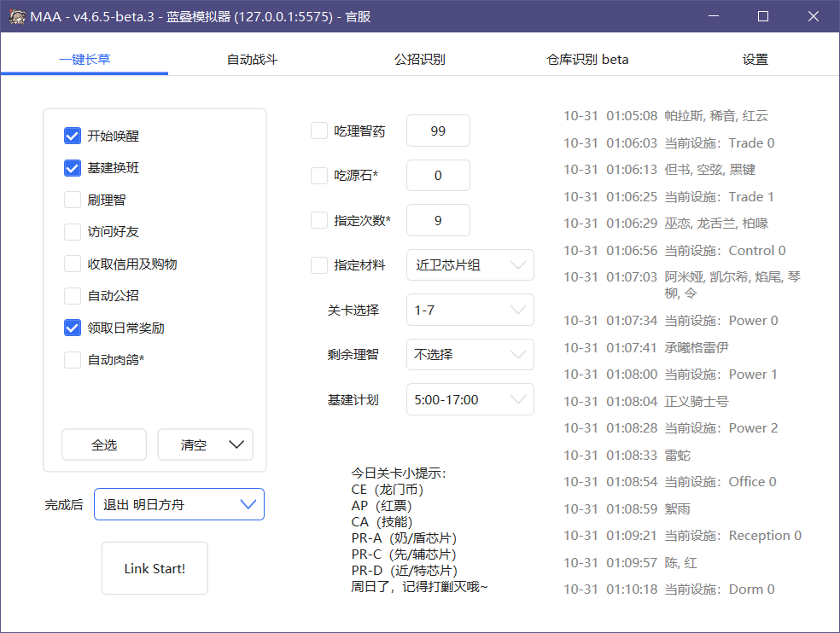840x633 pixels.
Task: Click log entry 当前设施: Office 0
Action: (x=720, y=481)
